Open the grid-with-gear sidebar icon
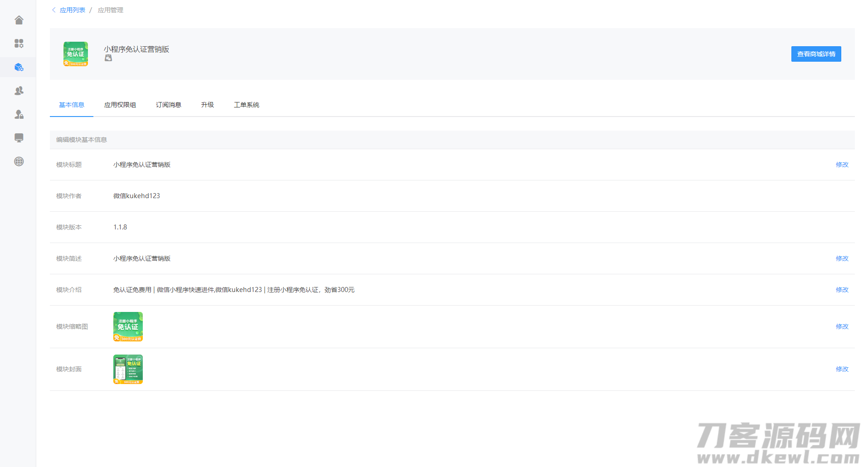The width and height of the screenshot is (868, 467). tap(19, 44)
